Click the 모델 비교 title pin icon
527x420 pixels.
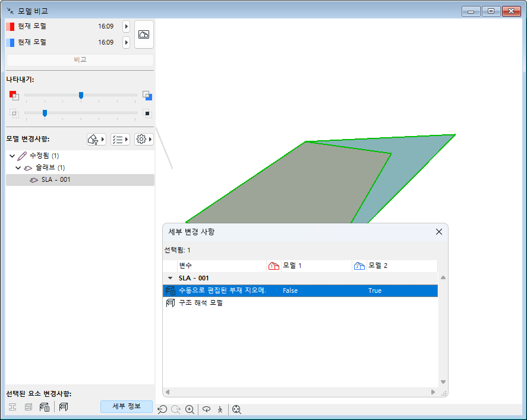(11, 11)
